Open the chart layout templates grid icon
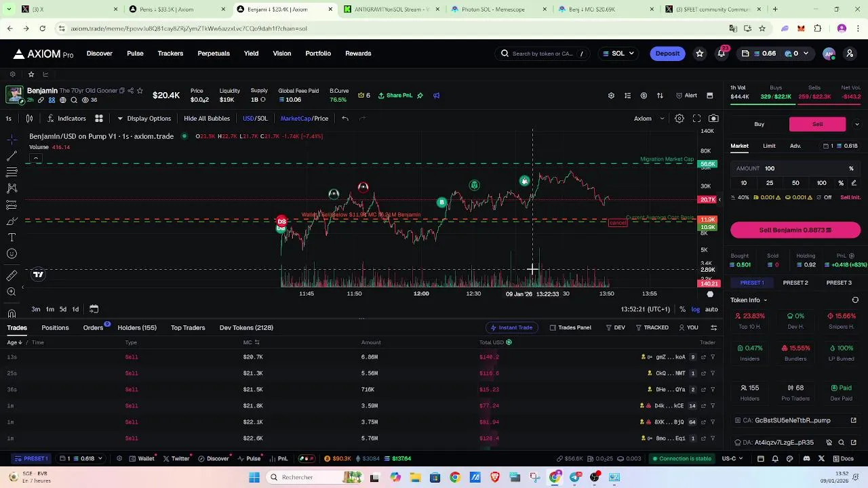This screenshot has width=868, height=488. [98, 119]
